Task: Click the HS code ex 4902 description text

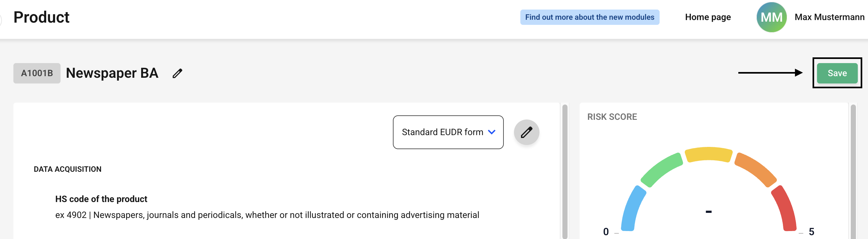Action: [267, 215]
